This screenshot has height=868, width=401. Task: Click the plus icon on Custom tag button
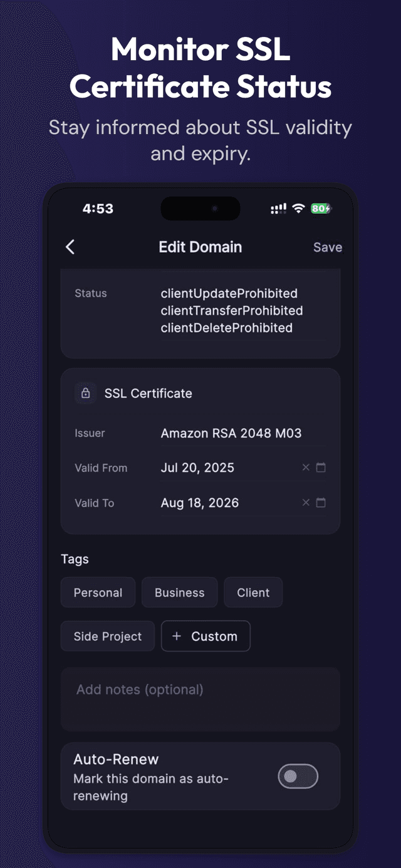click(x=176, y=636)
